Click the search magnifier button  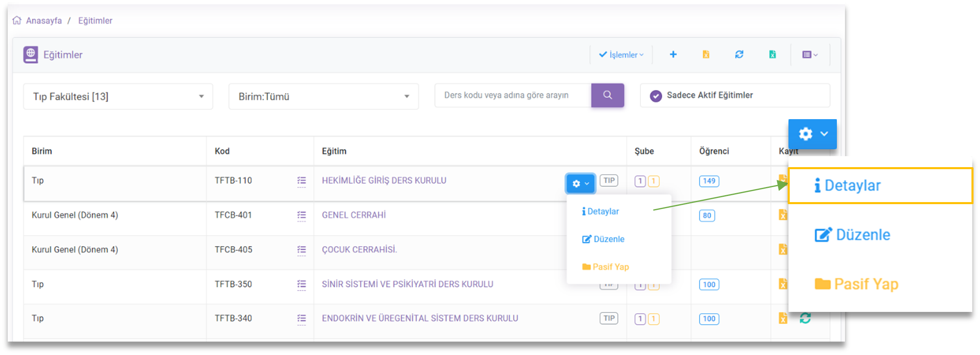(608, 95)
